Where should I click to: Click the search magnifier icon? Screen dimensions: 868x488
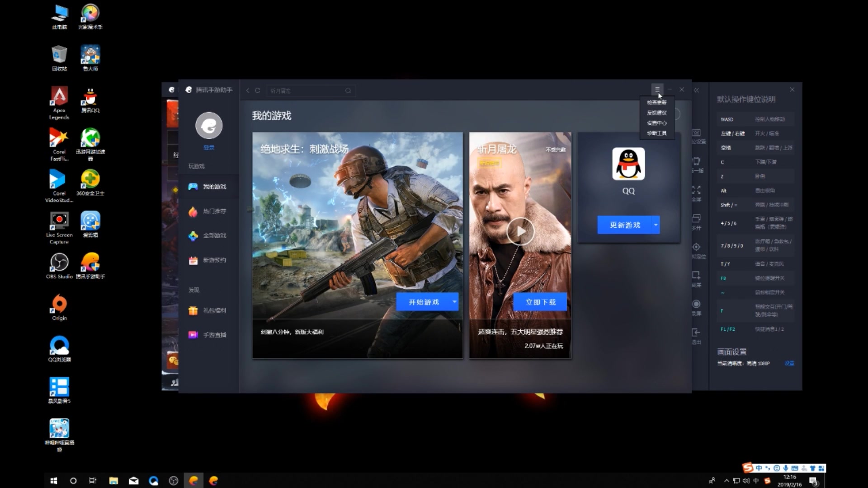[x=348, y=91]
